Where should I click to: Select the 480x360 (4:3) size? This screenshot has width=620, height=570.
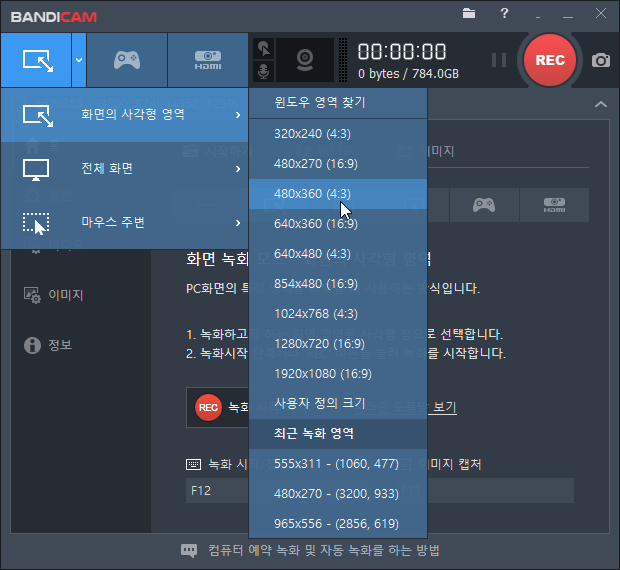coord(338,194)
